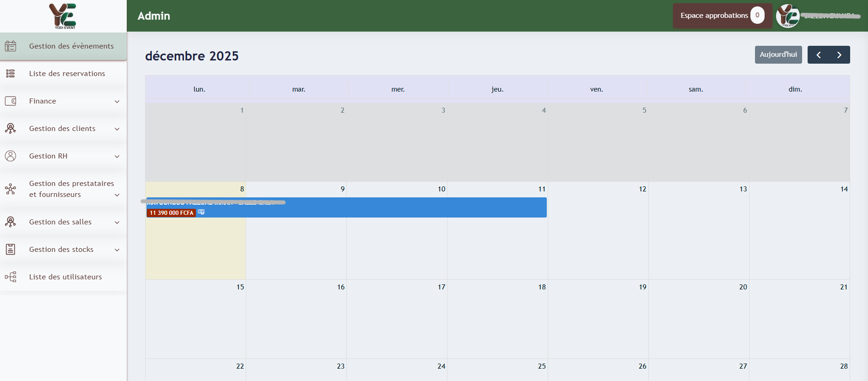Go to today with Aujourd'hui button

[778, 54]
